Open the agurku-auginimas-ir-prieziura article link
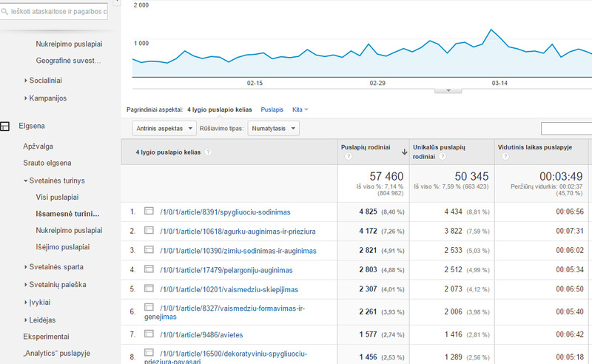This screenshot has width=592, height=364. (238, 232)
